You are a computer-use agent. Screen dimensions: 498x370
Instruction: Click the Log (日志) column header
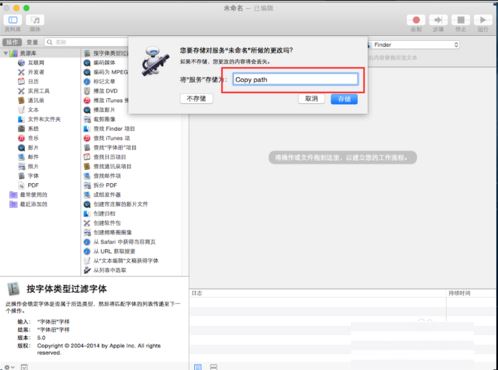[197, 293]
